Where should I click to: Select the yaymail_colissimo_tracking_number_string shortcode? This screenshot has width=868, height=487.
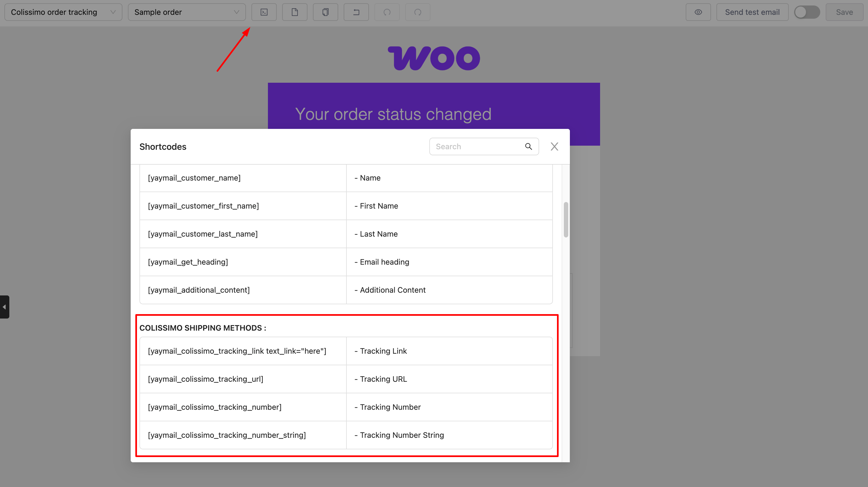[x=227, y=435]
